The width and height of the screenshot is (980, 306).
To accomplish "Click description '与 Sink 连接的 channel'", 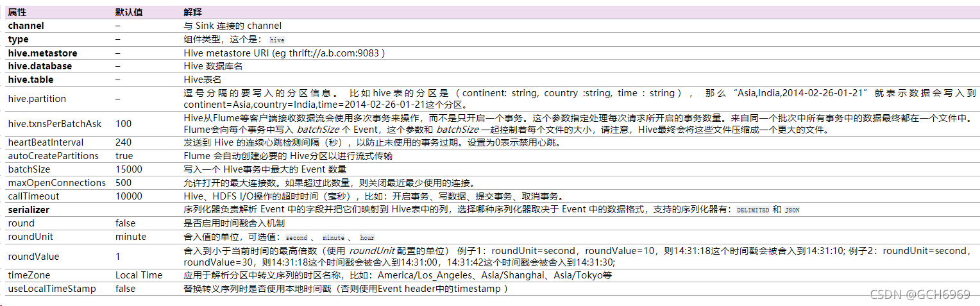I will click(x=233, y=26).
